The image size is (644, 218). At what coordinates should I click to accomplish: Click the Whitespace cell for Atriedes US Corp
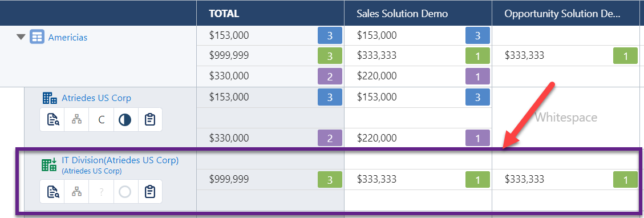point(566,118)
